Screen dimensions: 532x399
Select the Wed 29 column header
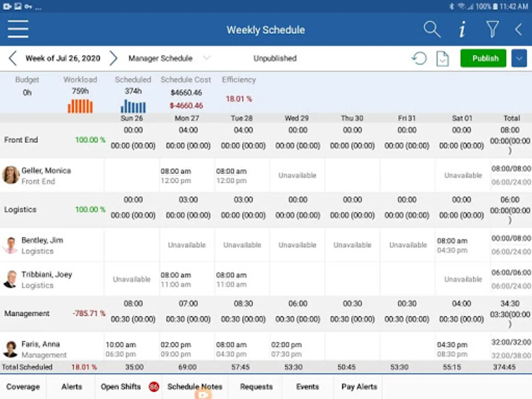coord(297,118)
